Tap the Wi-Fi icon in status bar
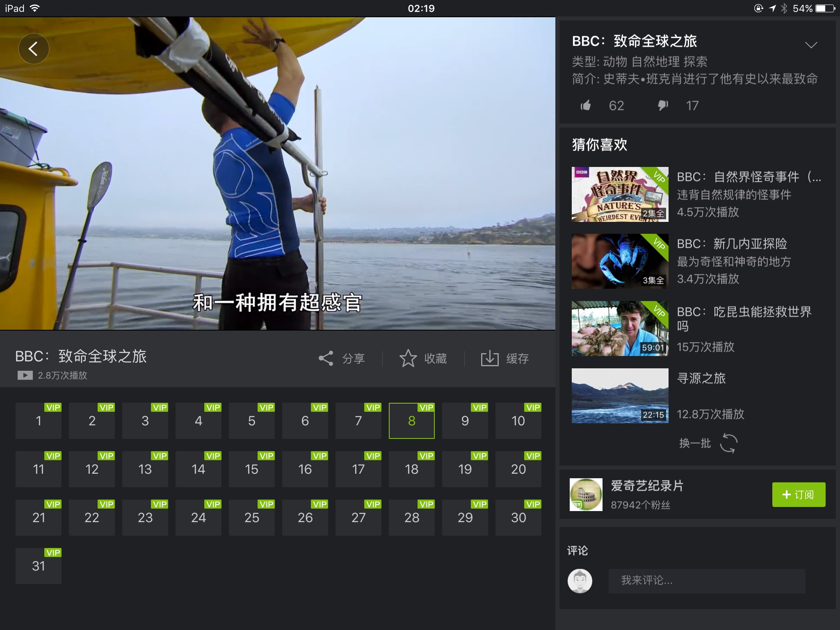This screenshot has height=630, width=840. pyautogui.click(x=35, y=8)
